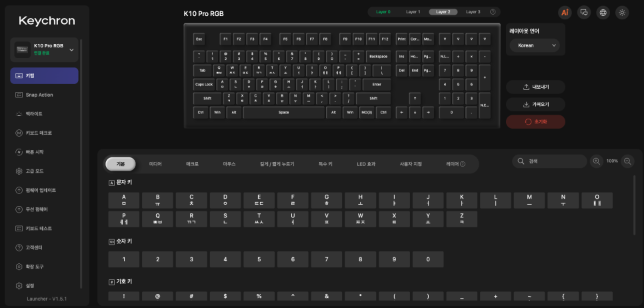
Task: Switch to Layer 1
Action: click(x=413, y=12)
